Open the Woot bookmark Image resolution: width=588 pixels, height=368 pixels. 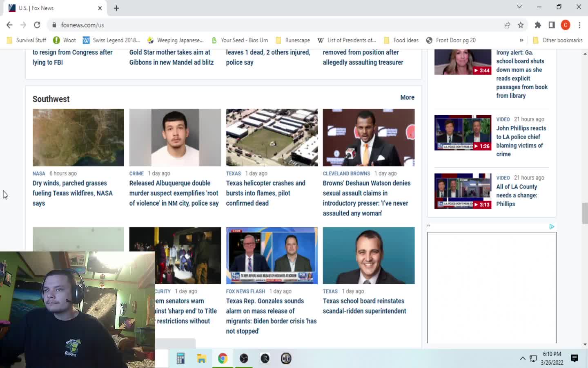click(65, 40)
